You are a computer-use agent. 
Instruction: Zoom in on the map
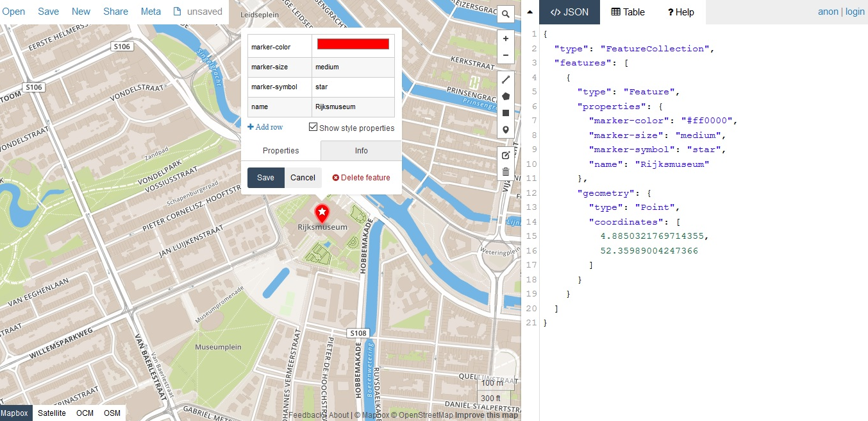click(506, 39)
